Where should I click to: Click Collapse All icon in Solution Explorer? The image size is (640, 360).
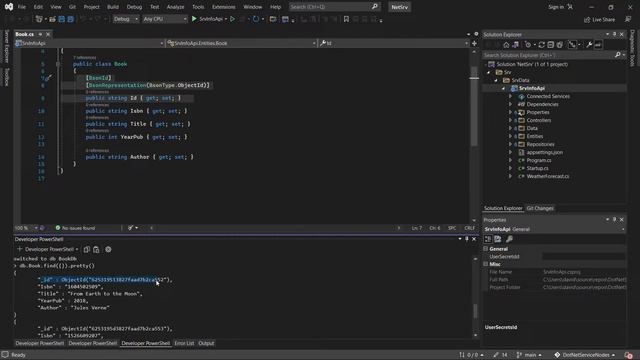(x=551, y=45)
